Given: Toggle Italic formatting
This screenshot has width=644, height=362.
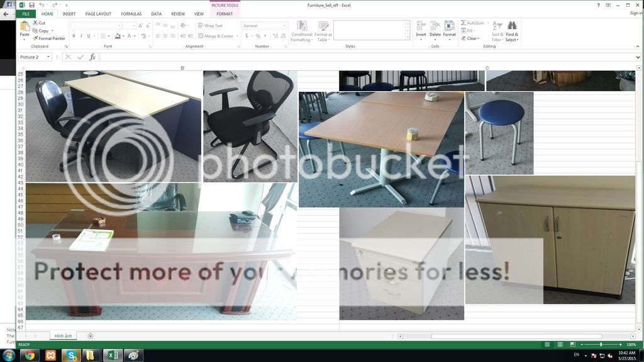Looking at the screenshot, I should click(x=81, y=36).
